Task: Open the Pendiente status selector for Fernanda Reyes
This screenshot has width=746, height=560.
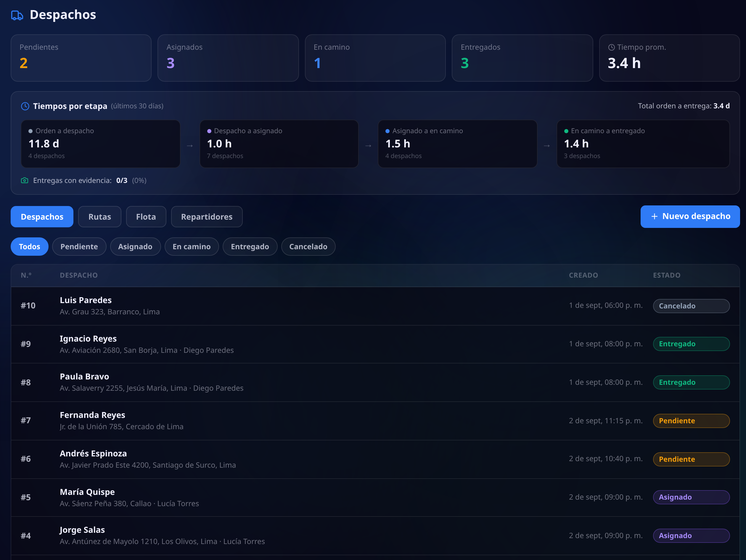Action: [x=691, y=421]
